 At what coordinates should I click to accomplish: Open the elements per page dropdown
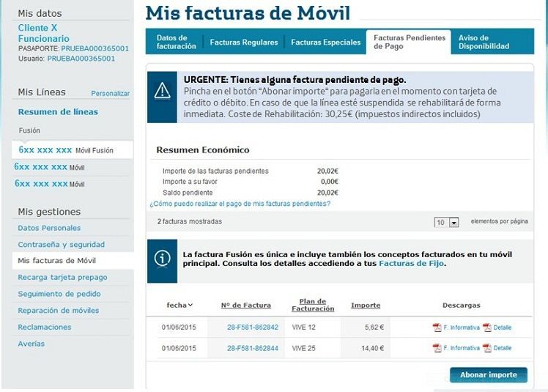454,222
